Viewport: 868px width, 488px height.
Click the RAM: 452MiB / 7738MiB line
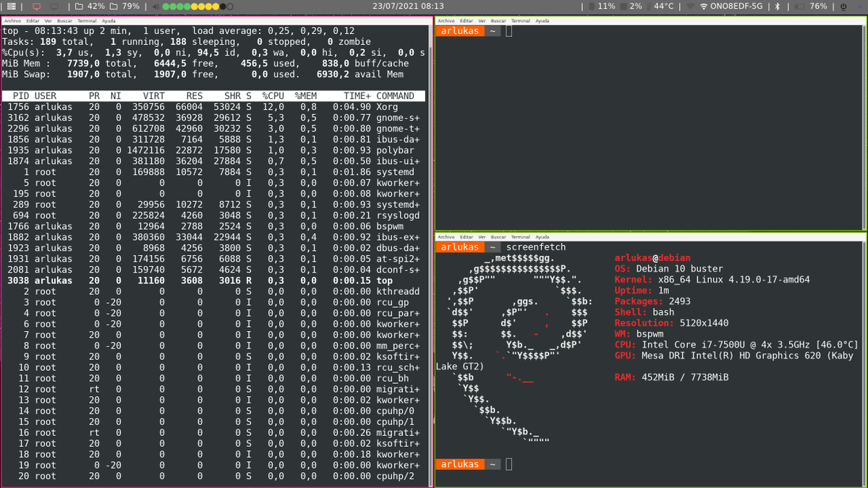pyautogui.click(x=671, y=377)
